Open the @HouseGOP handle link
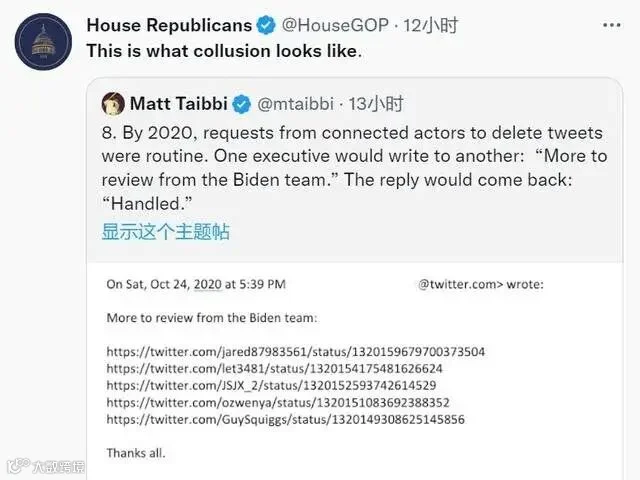The image size is (640, 480). point(335,25)
